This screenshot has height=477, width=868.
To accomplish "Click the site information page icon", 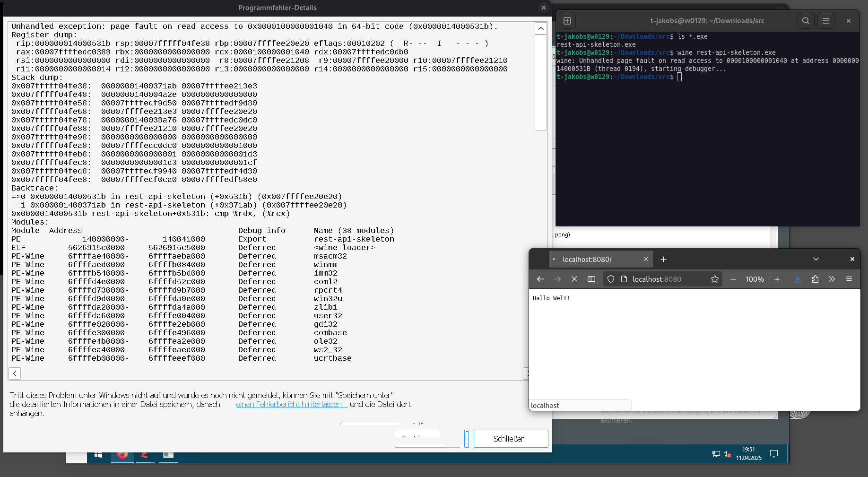I will pos(624,279).
